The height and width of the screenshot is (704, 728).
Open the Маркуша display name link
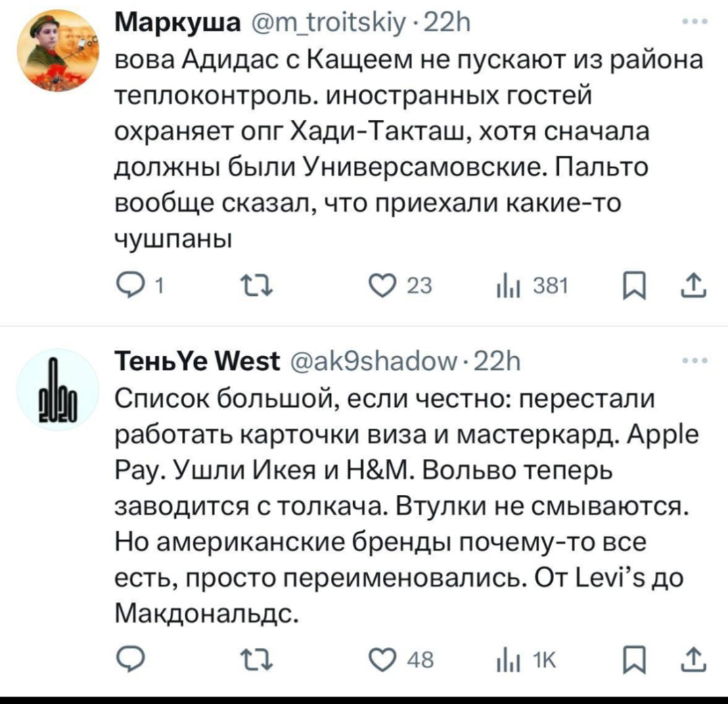point(178,22)
